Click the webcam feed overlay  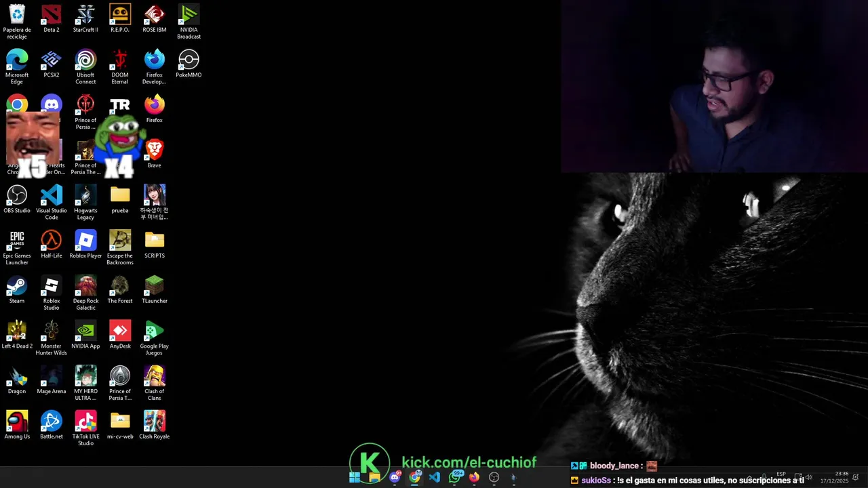(x=714, y=86)
